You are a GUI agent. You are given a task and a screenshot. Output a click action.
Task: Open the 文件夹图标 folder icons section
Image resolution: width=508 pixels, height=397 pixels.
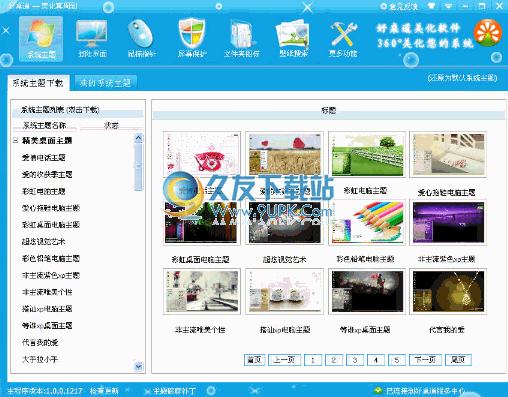(242, 38)
